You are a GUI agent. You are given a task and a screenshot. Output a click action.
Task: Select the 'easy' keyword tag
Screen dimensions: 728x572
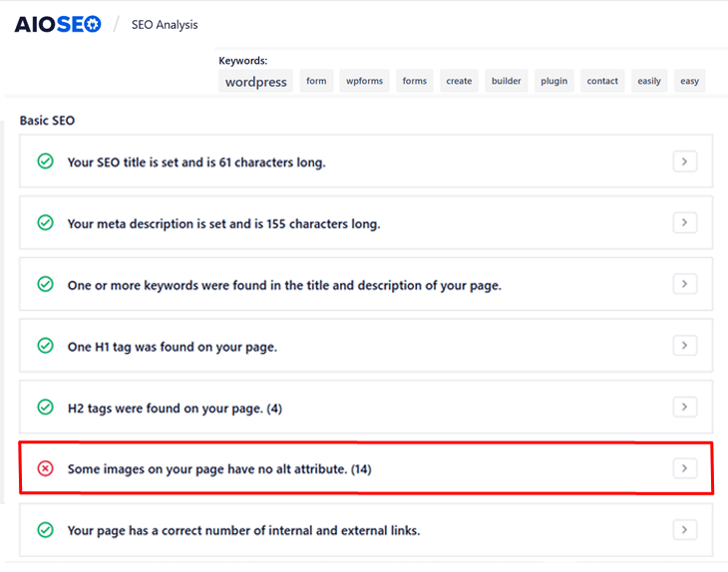point(689,81)
